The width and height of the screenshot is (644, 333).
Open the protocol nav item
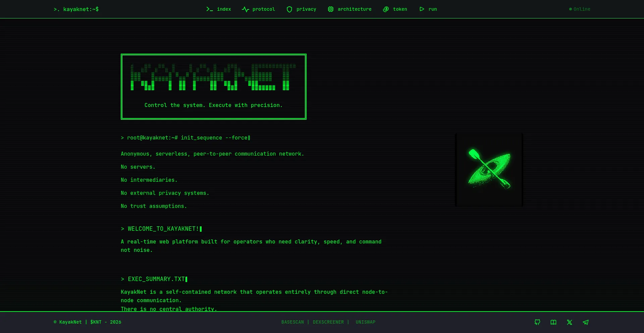(x=263, y=9)
